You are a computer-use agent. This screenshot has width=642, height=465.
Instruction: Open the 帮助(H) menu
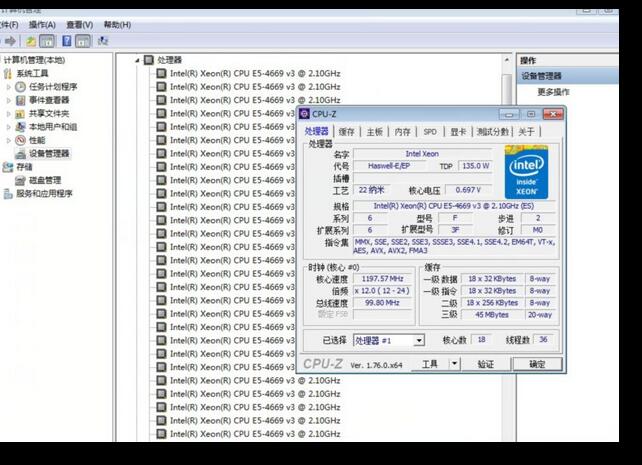click(x=117, y=25)
